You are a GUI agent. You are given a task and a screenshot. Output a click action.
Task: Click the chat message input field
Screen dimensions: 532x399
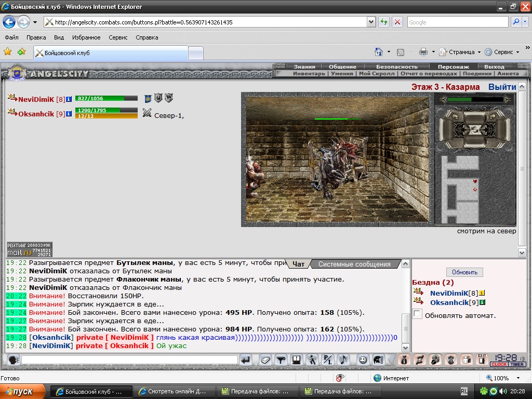click(x=129, y=360)
